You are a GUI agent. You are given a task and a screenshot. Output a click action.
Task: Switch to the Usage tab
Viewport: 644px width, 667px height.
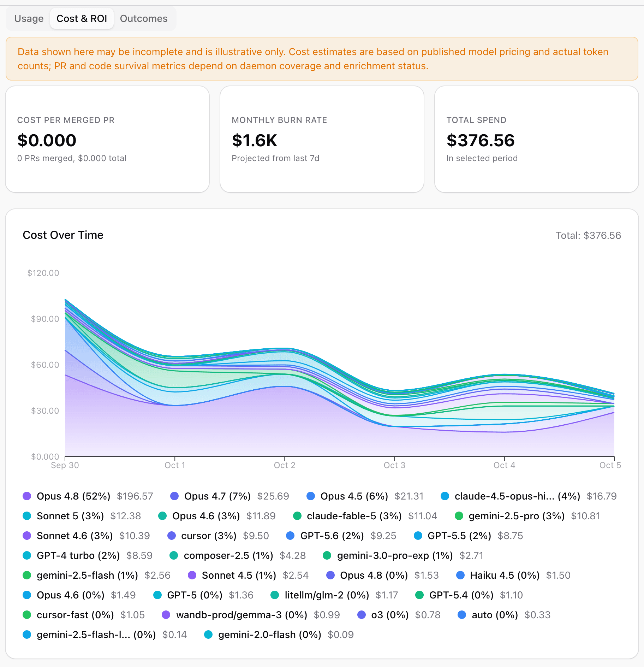pyautogui.click(x=29, y=19)
